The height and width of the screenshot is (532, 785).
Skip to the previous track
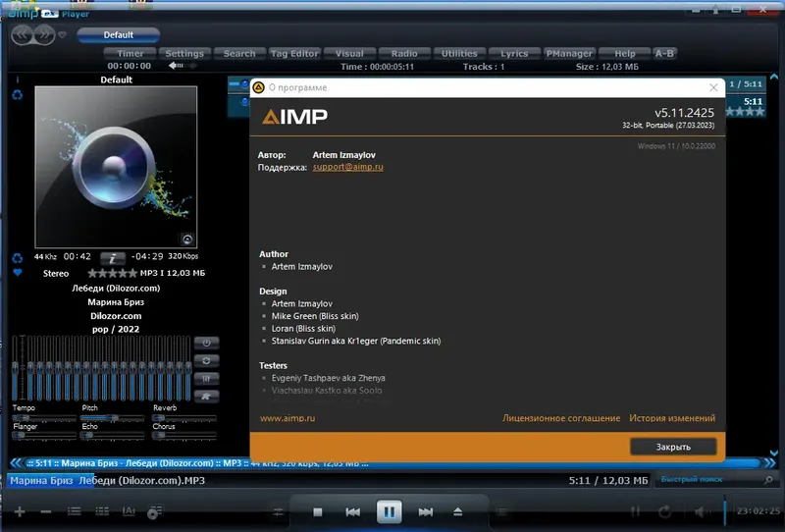pyautogui.click(x=353, y=512)
